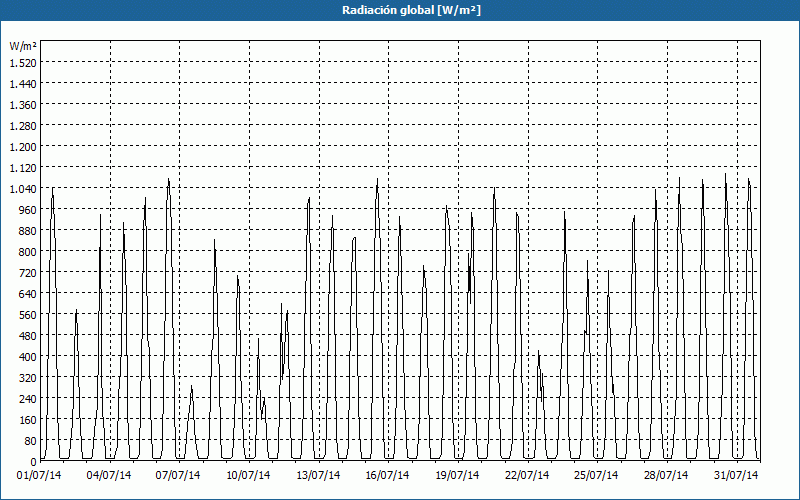The width and height of the screenshot is (800, 500).
Task: Click the 07/07/14 date label
Action: [x=178, y=475]
